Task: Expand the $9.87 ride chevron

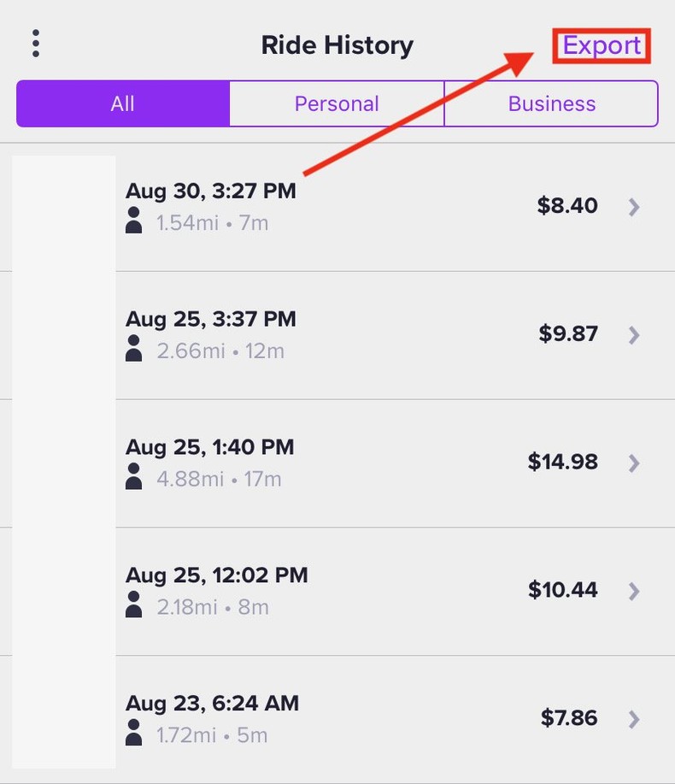Action: [x=634, y=334]
